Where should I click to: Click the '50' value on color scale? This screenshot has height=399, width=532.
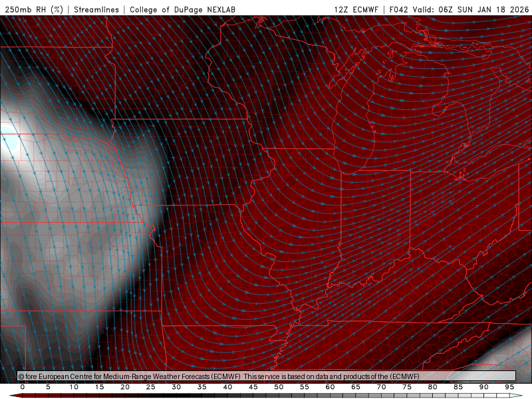coord(279,387)
